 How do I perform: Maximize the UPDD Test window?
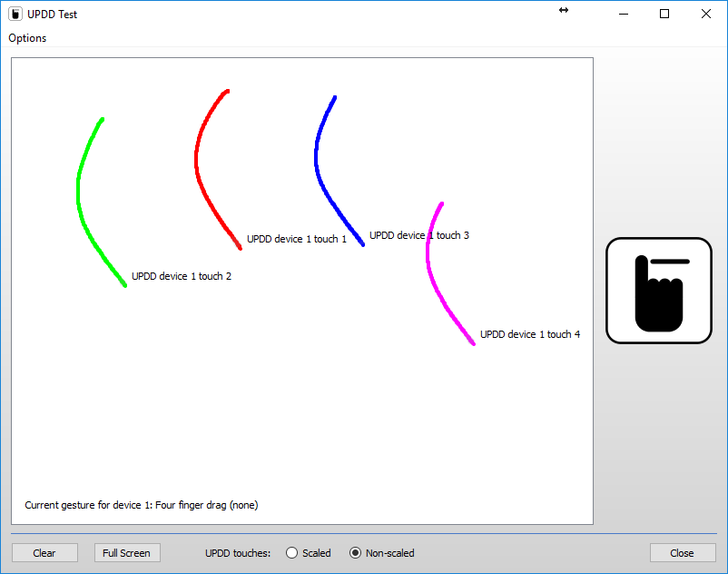(664, 14)
